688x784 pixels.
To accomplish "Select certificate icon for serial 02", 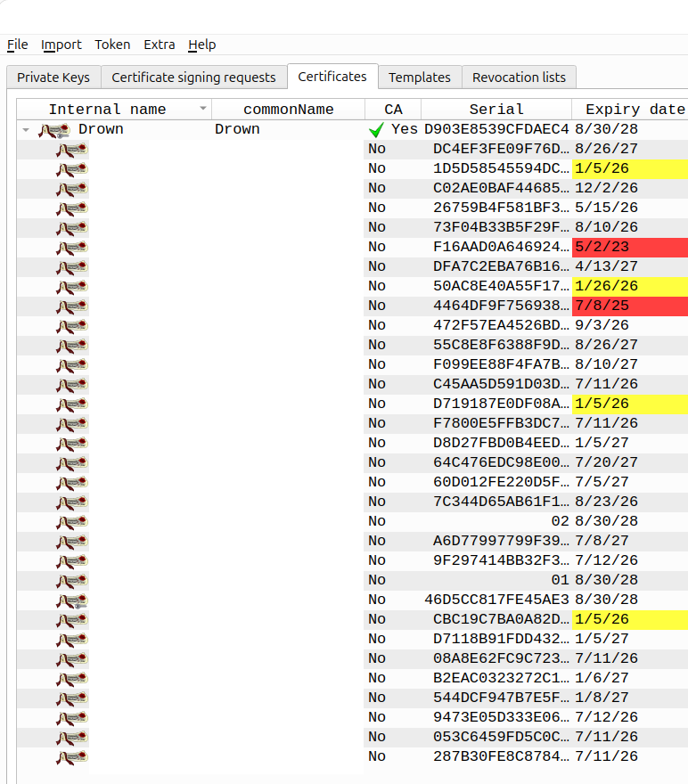I will coord(72,521).
